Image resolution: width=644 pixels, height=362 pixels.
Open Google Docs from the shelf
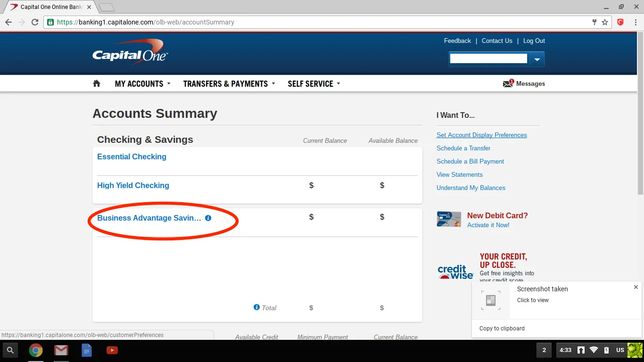pos(86,350)
